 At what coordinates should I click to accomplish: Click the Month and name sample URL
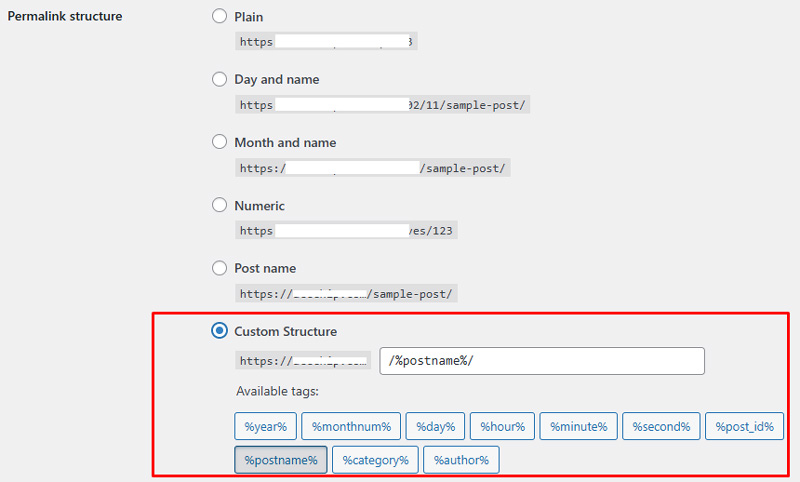pyautogui.click(x=373, y=168)
